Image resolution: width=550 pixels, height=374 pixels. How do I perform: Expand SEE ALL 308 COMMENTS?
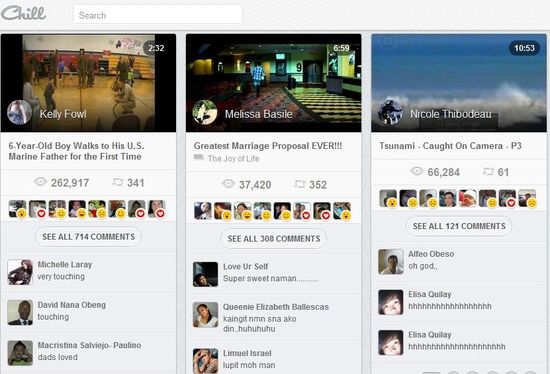[274, 239]
